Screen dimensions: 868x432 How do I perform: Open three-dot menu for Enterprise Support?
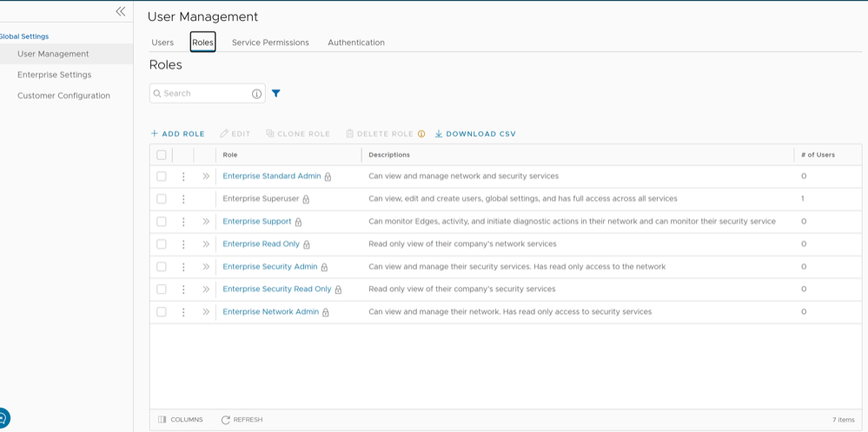point(183,222)
